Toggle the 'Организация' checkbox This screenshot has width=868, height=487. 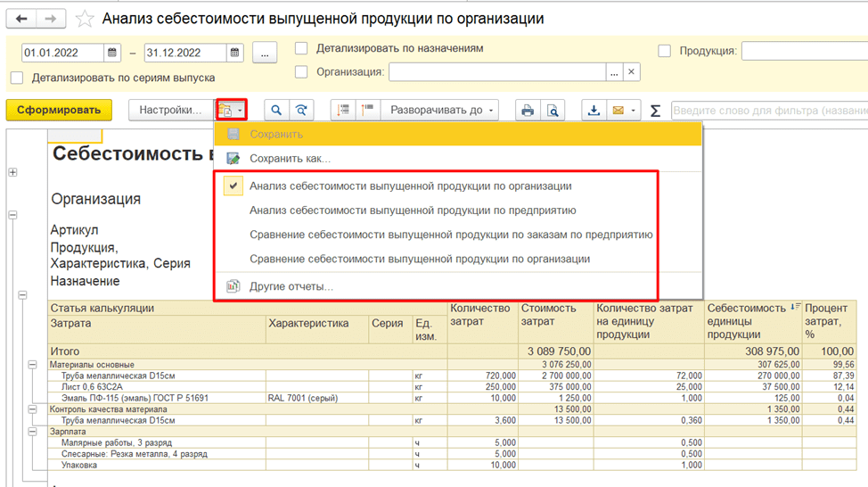[301, 71]
